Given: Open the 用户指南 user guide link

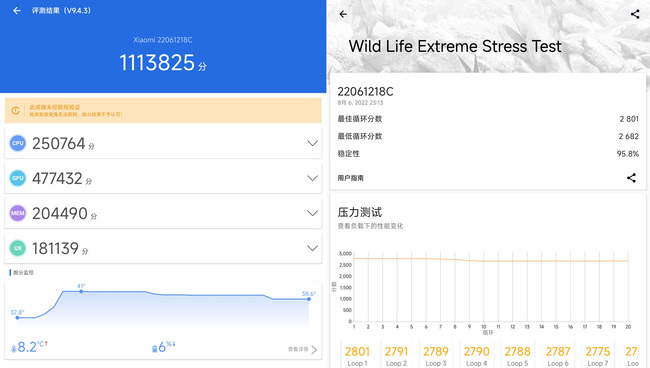Looking at the screenshot, I should pos(350,178).
